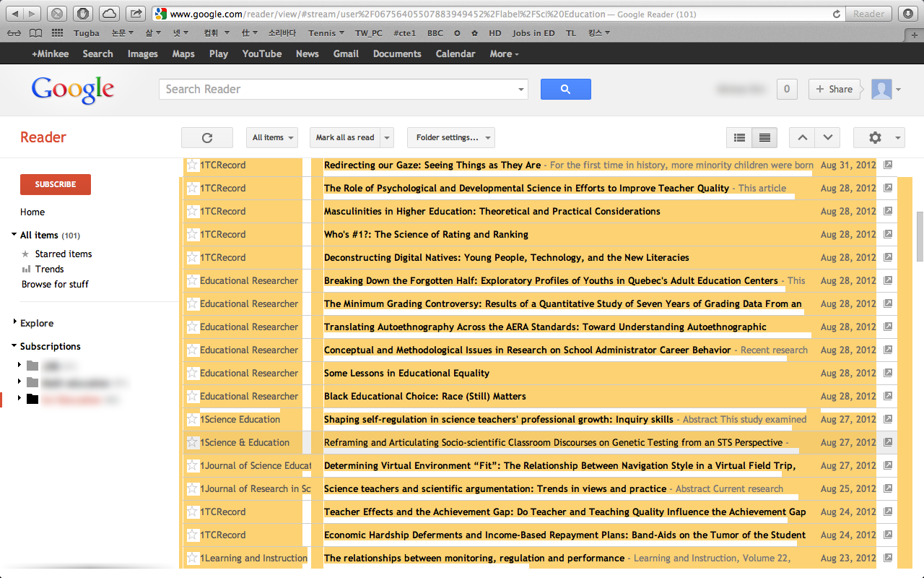Go back with Safari's back arrow
Image resolution: width=924 pixels, height=578 pixels.
[x=14, y=14]
